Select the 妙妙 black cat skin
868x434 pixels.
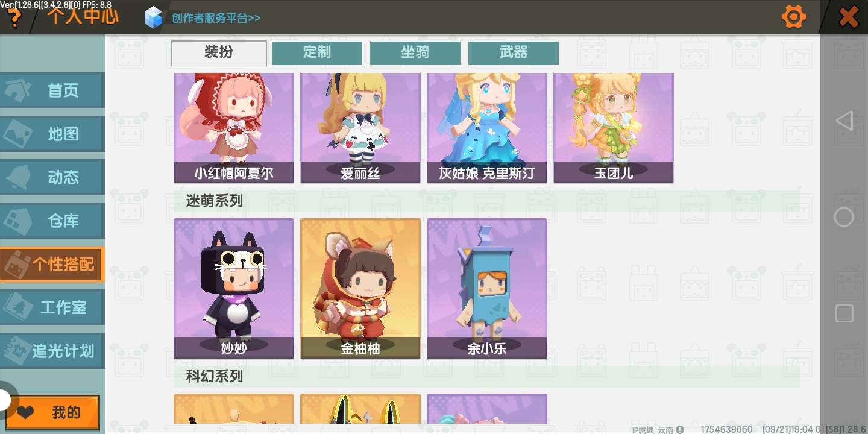[234, 289]
